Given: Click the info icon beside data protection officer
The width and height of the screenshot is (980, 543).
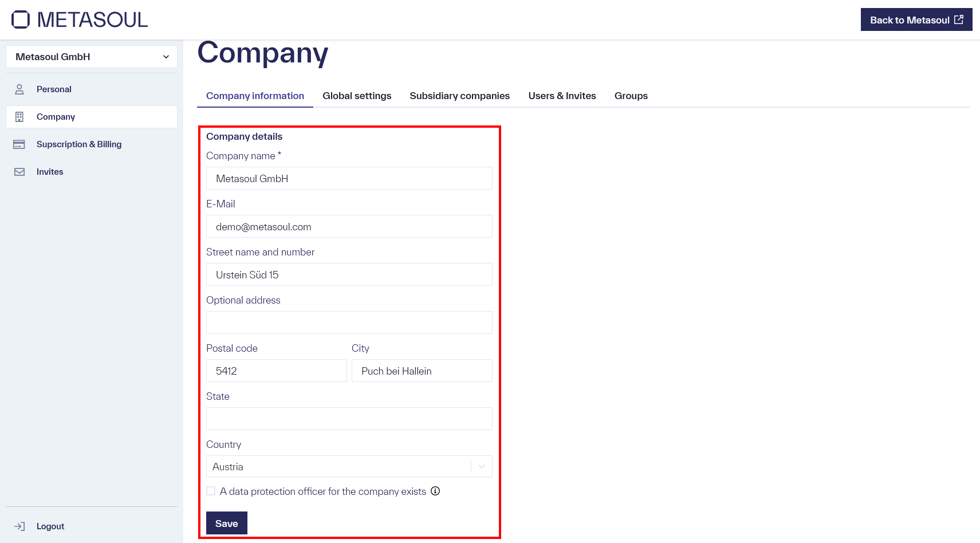Looking at the screenshot, I should pos(435,491).
